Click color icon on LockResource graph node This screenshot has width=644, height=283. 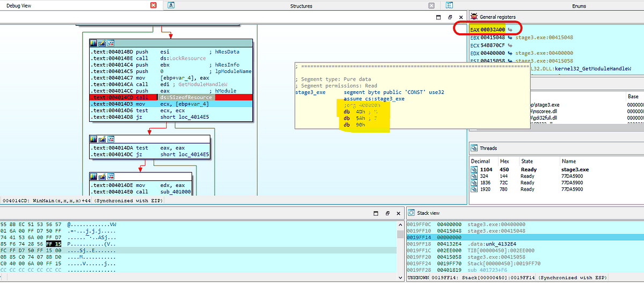pos(94,42)
